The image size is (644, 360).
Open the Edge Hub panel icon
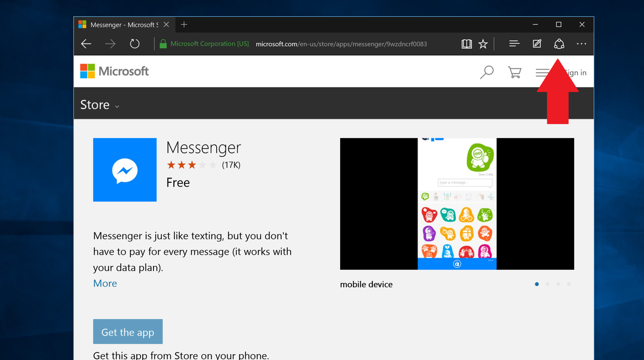pos(514,44)
